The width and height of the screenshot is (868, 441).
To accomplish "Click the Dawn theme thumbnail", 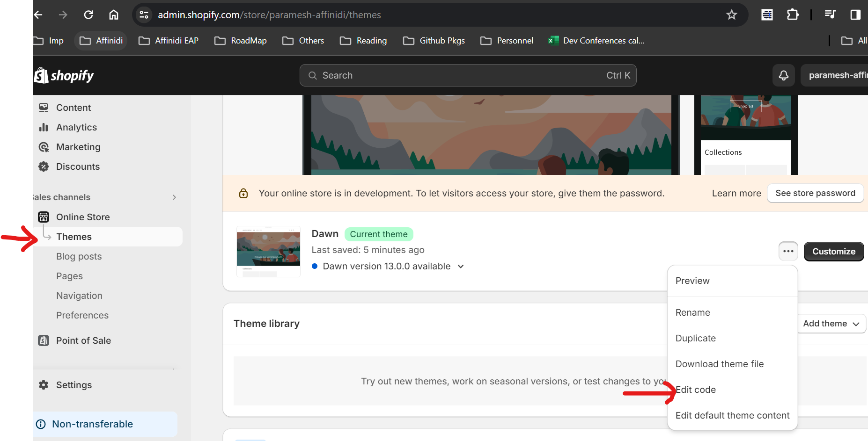I will pyautogui.click(x=268, y=252).
